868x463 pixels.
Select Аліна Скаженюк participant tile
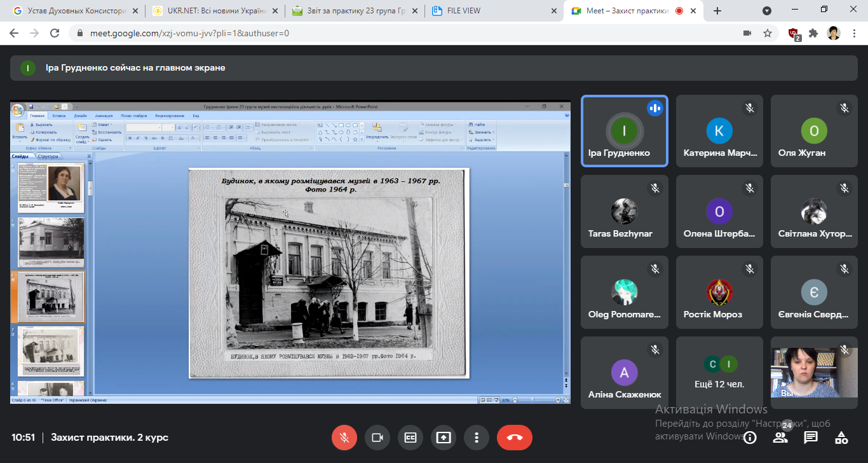(x=625, y=373)
